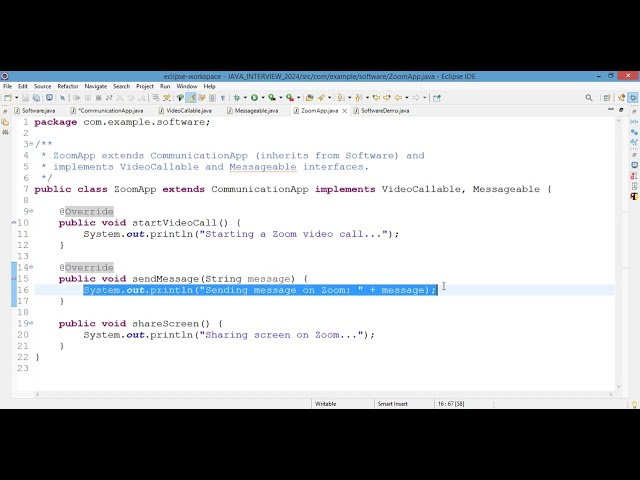Open the Window menu
640x480 pixels.
pyautogui.click(x=187, y=87)
